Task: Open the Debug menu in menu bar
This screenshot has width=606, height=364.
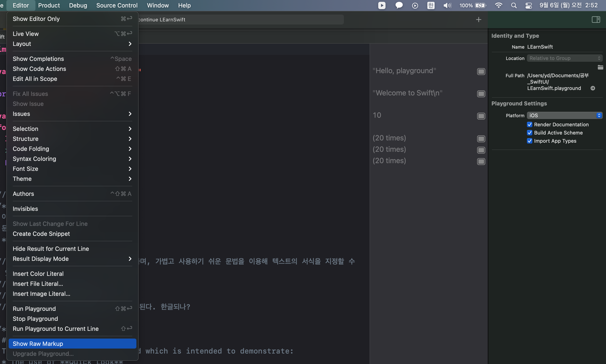Action: pos(78,5)
